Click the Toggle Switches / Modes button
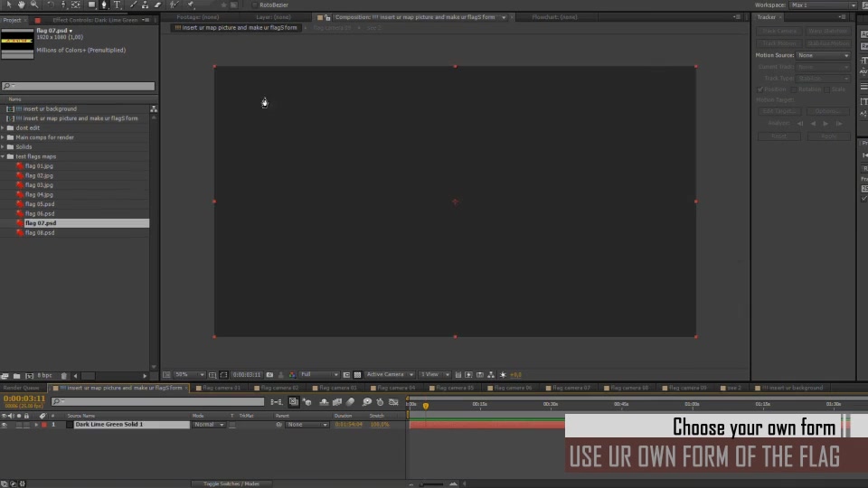This screenshot has height=488, width=868. (x=231, y=484)
